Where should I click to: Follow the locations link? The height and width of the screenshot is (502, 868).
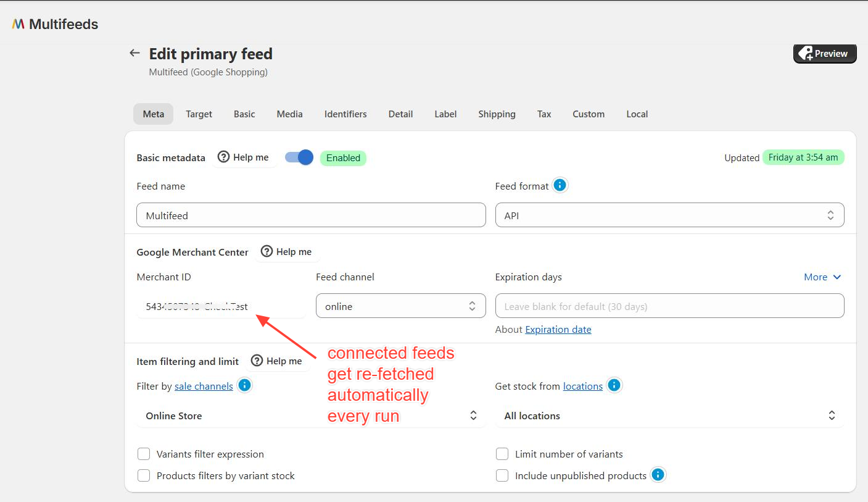[583, 387]
